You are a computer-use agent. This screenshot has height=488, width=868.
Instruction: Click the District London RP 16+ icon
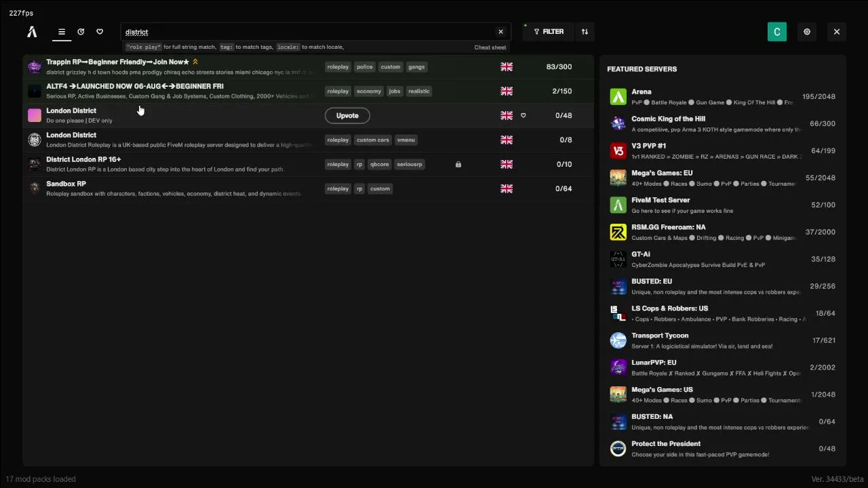[x=35, y=164]
